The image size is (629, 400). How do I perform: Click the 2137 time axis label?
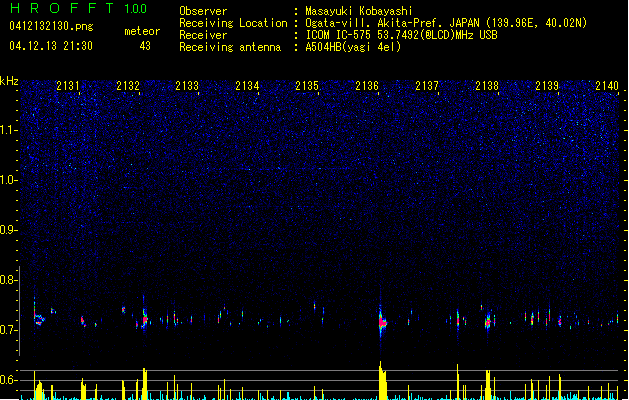(x=427, y=86)
